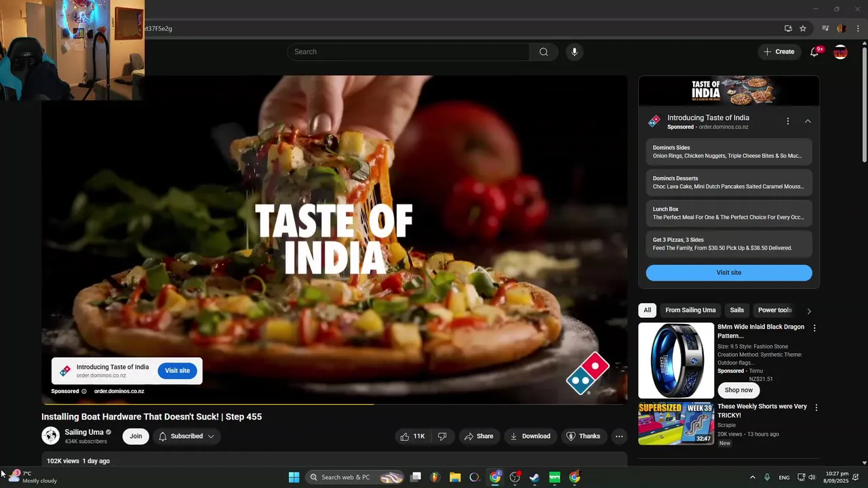Open Weekly Shorts video thumbnail
The image size is (868, 488).
click(x=676, y=424)
